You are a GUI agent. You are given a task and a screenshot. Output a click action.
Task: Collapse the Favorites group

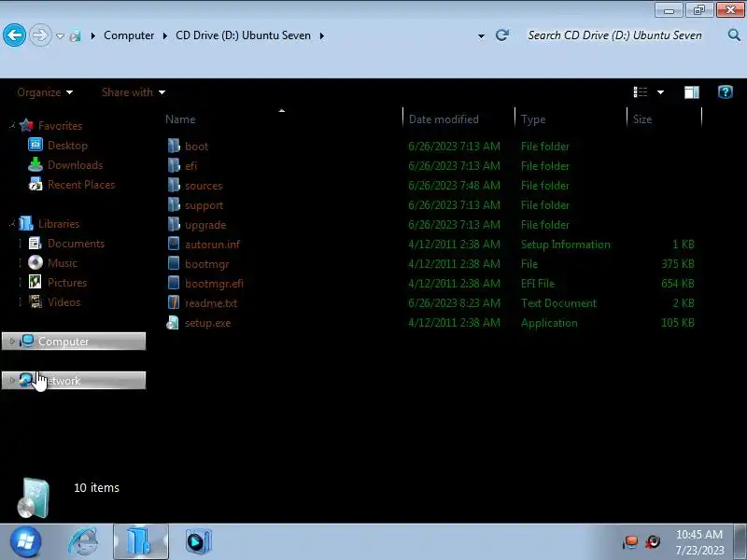click(x=12, y=126)
